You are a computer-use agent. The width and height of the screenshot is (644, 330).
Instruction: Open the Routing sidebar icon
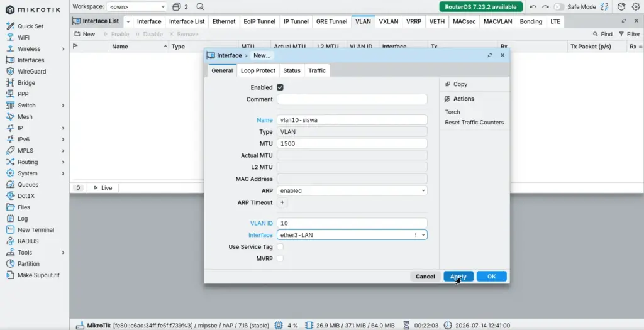pyautogui.click(x=10, y=162)
